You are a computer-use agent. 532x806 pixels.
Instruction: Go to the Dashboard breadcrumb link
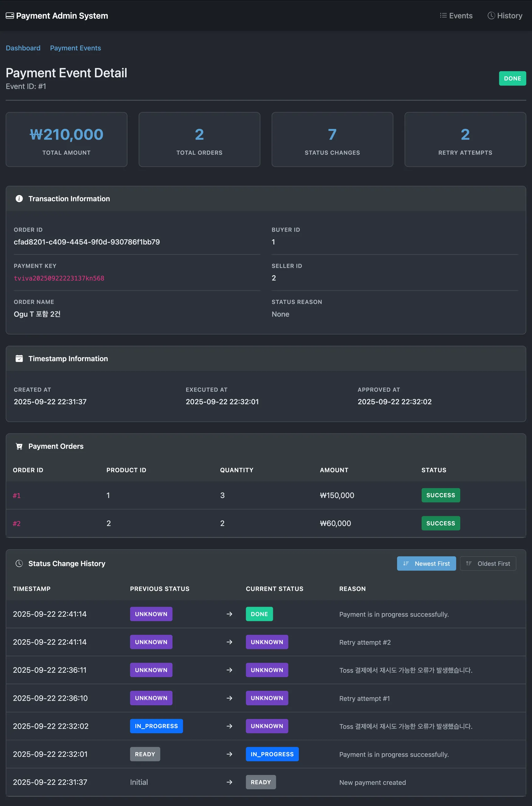23,48
